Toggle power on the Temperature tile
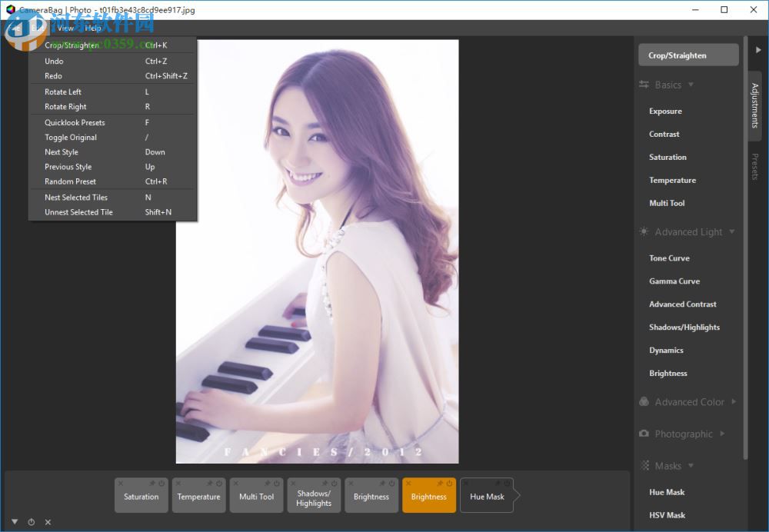The image size is (769, 532). pos(218,483)
